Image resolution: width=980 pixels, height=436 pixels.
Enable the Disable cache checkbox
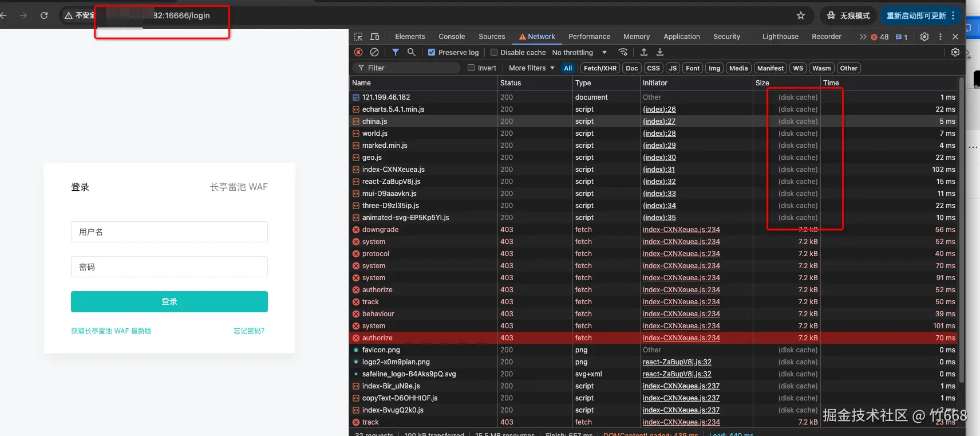(494, 52)
